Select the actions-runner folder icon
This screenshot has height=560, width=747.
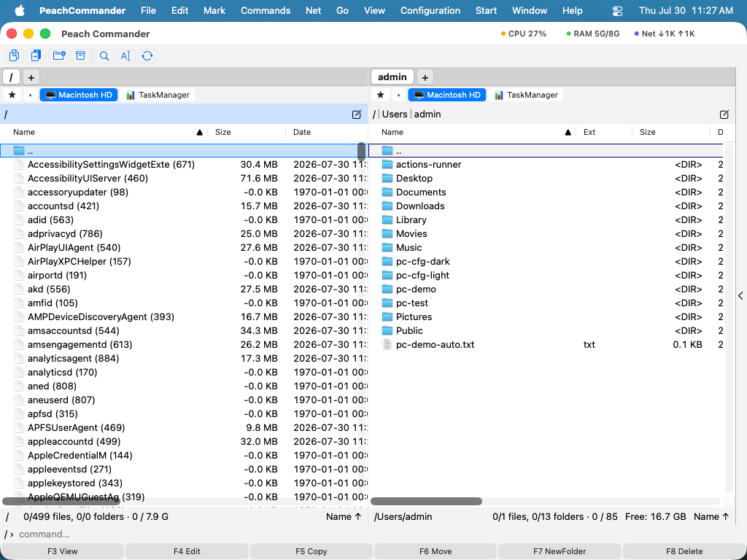387,164
